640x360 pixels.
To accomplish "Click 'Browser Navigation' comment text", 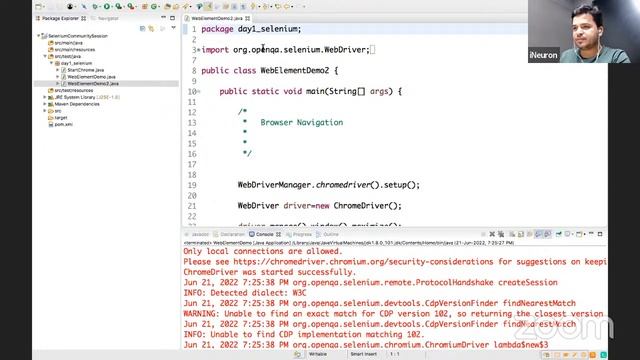I will (x=302, y=122).
